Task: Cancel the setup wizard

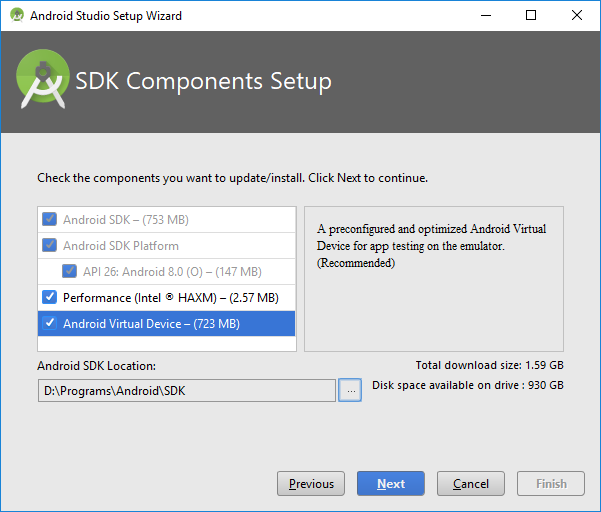Action: click(x=471, y=484)
